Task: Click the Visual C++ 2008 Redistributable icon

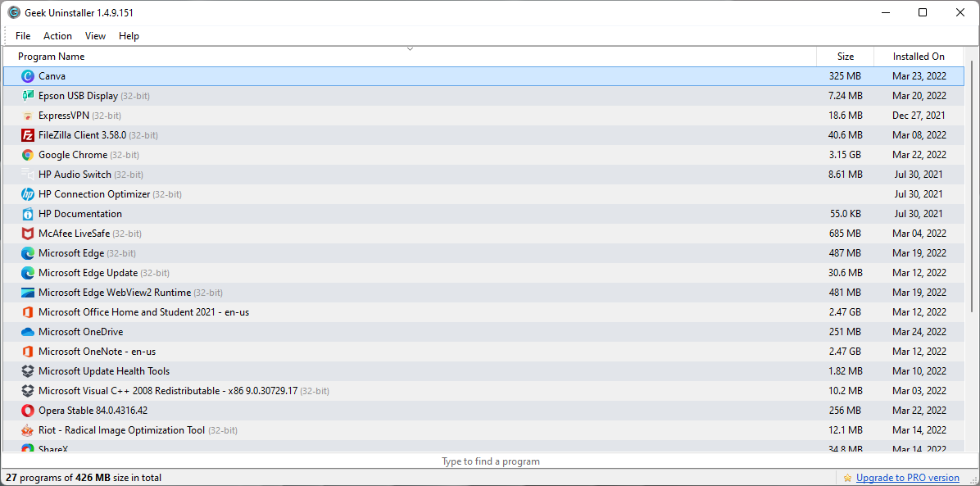Action: click(x=28, y=391)
